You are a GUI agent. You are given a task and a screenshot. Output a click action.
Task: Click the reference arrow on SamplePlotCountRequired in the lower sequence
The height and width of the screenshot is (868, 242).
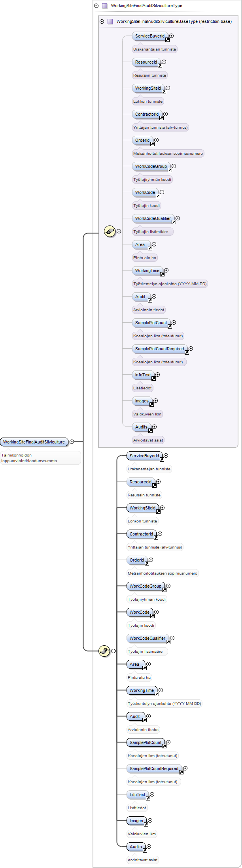pyautogui.click(x=181, y=772)
